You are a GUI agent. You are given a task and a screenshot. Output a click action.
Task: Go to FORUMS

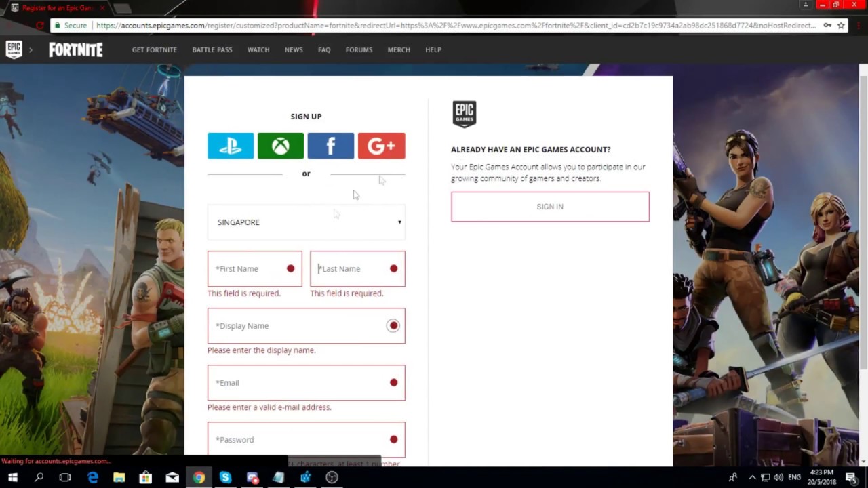pos(359,49)
